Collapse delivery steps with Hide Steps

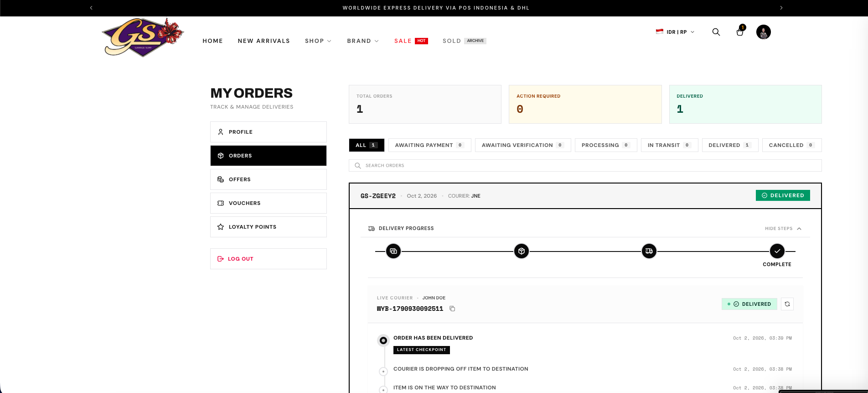[x=783, y=228]
